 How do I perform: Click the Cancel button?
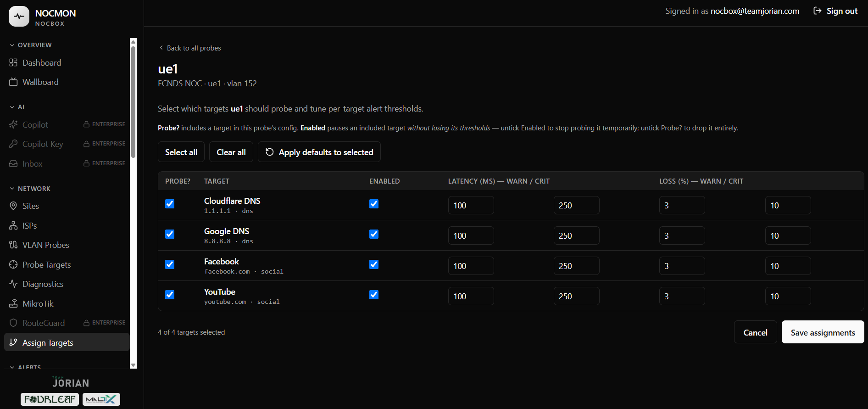coord(756,332)
